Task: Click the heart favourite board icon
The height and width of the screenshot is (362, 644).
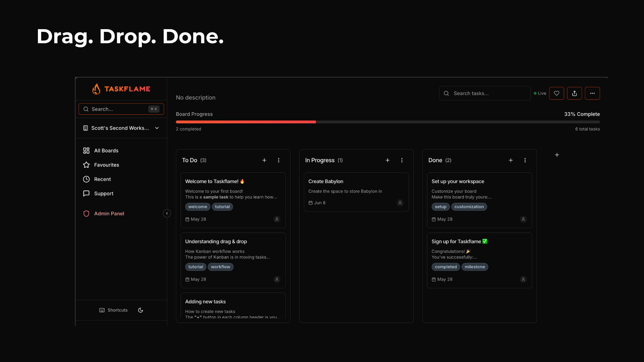Action: tap(556, 93)
